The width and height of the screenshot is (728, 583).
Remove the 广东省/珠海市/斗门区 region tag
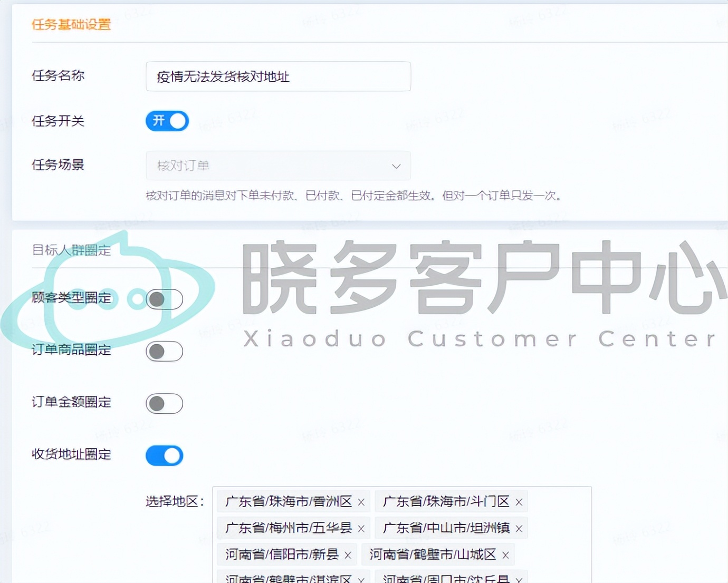pyautogui.click(x=518, y=502)
